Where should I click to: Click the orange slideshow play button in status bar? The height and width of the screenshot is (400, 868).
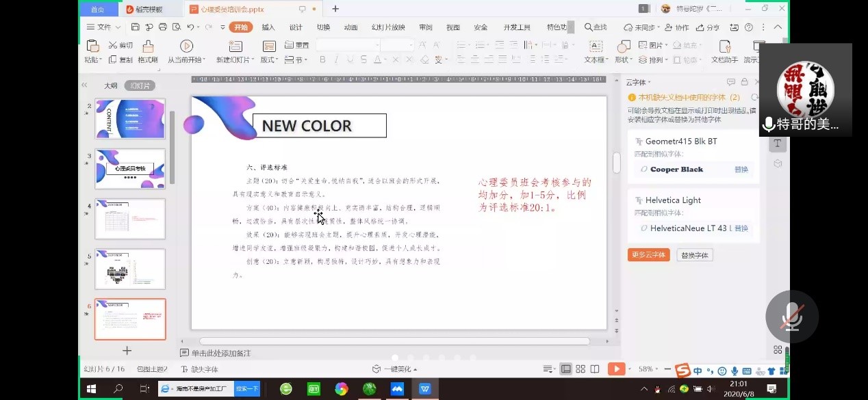[615, 369]
